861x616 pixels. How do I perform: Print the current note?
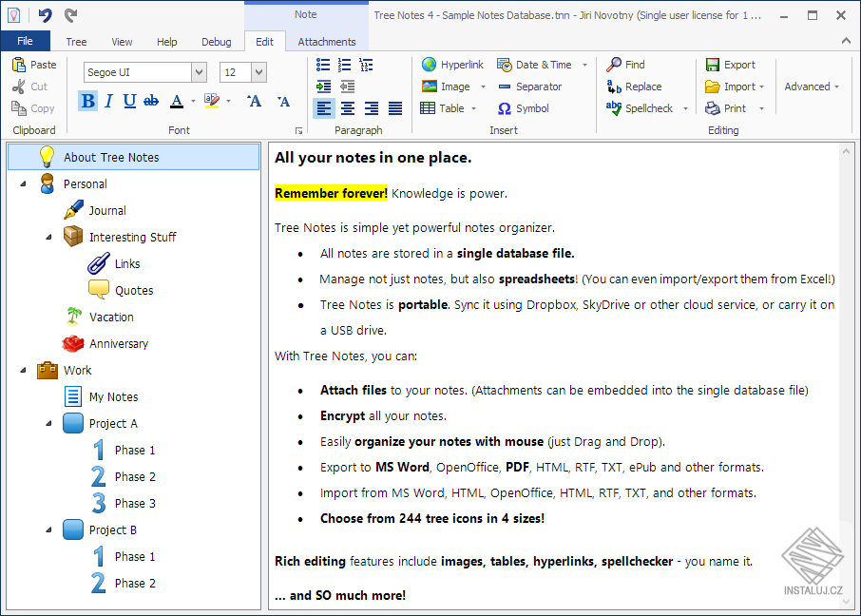pyautogui.click(x=725, y=108)
